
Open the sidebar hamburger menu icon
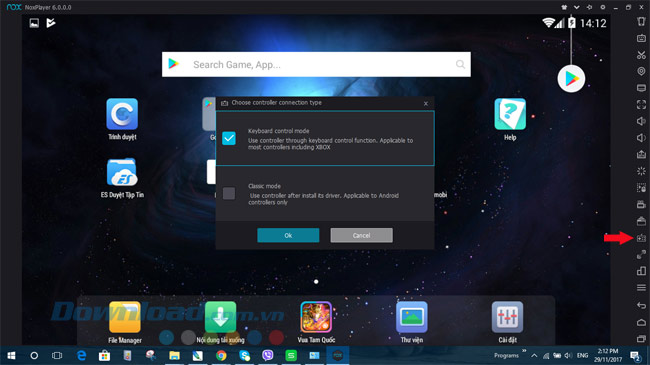point(641,287)
